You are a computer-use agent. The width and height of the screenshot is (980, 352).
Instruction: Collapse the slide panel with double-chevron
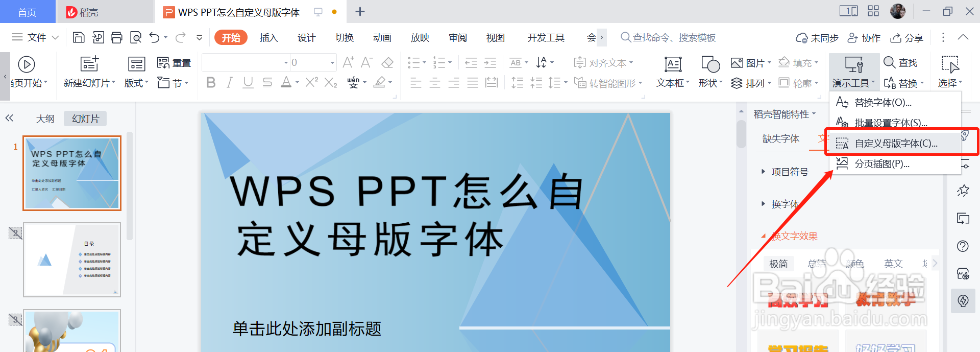[9, 118]
